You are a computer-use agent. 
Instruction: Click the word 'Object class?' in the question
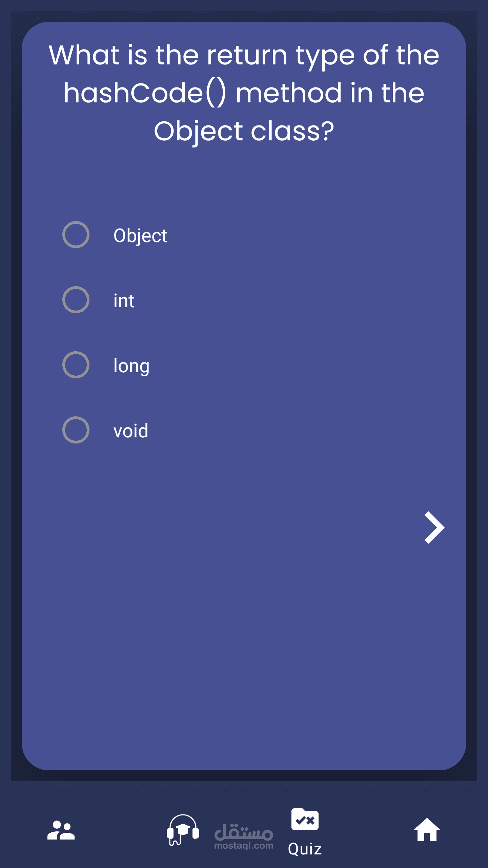click(x=244, y=131)
